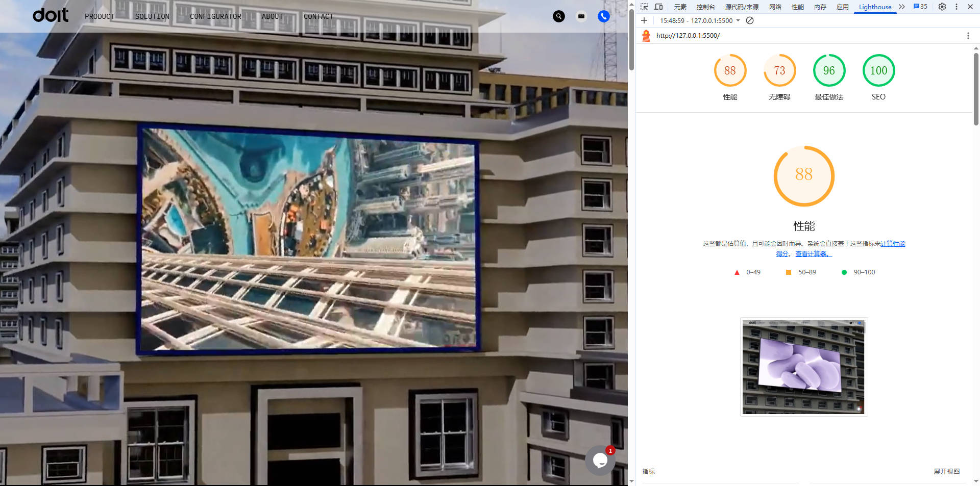Click the Lighthouse logo beside URL
Viewport: 980px width, 486px height.
click(x=646, y=36)
